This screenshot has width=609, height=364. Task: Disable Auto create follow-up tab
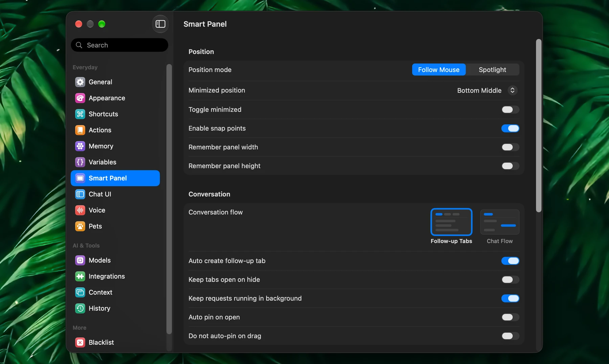tap(510, 261)
